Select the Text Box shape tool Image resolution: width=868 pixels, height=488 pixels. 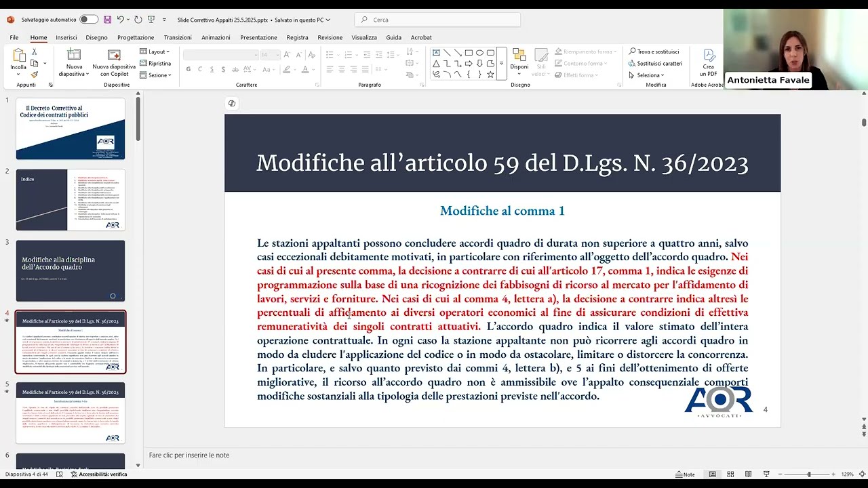tap(436, 53)
